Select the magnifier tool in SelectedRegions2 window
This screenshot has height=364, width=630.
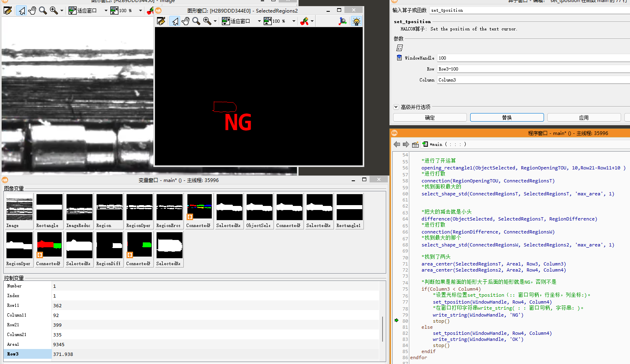196,21
